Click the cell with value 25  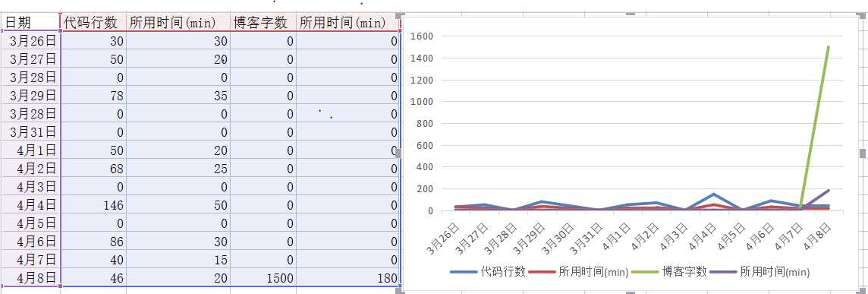[x=178, y=169]
